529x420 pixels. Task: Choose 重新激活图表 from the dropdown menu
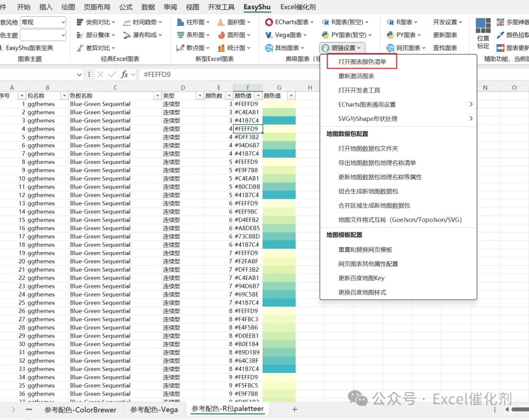pos(356,76)
